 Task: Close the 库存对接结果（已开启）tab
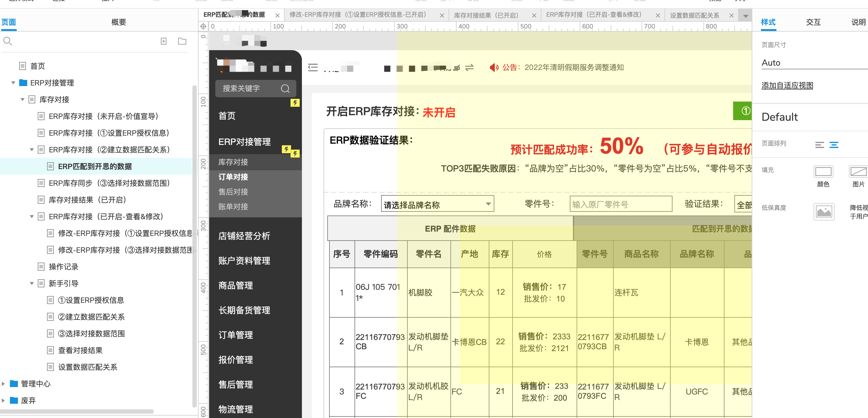pyautogui.click(x=534, y=15)
